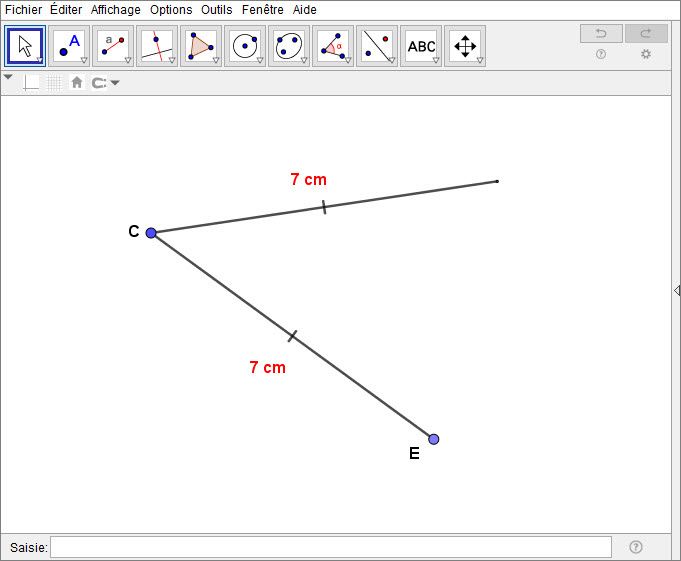Open toolbar help question mark
681x561 pixels.
[x=601, y=54]
